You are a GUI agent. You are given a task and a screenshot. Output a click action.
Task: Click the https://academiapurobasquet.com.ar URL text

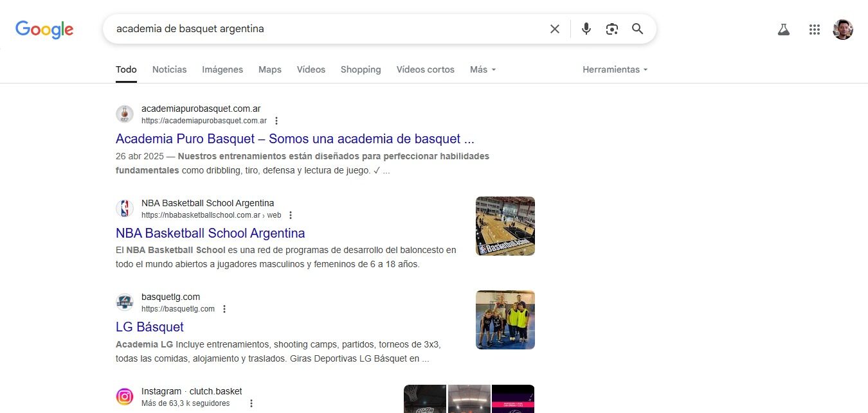(204, 121)
